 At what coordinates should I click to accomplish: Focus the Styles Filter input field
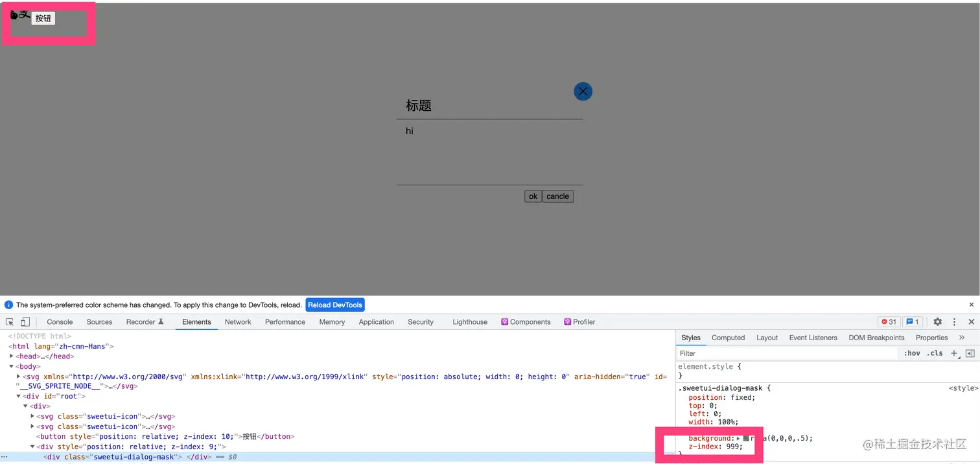point(787,353)
